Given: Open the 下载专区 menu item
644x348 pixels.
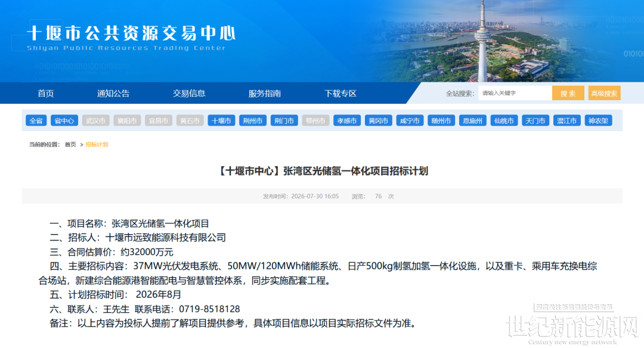Looking at the screenshot, I should click(x=340, y=94).
